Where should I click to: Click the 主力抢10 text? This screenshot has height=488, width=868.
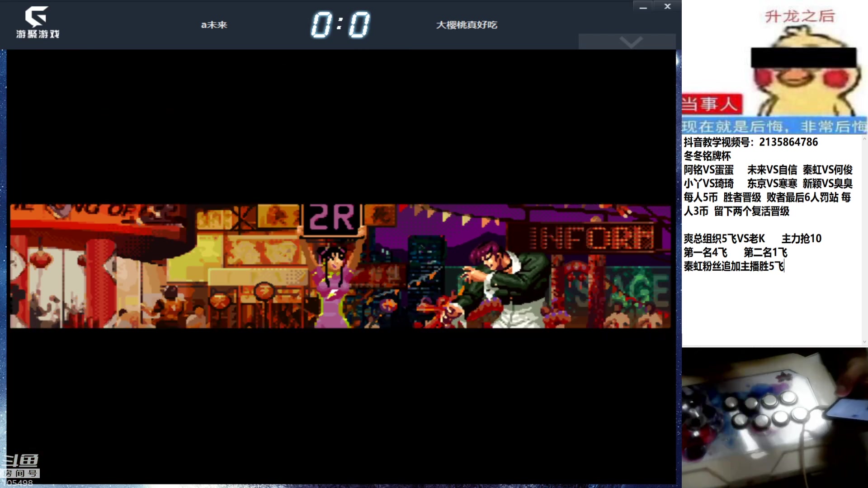pos(801,239)
